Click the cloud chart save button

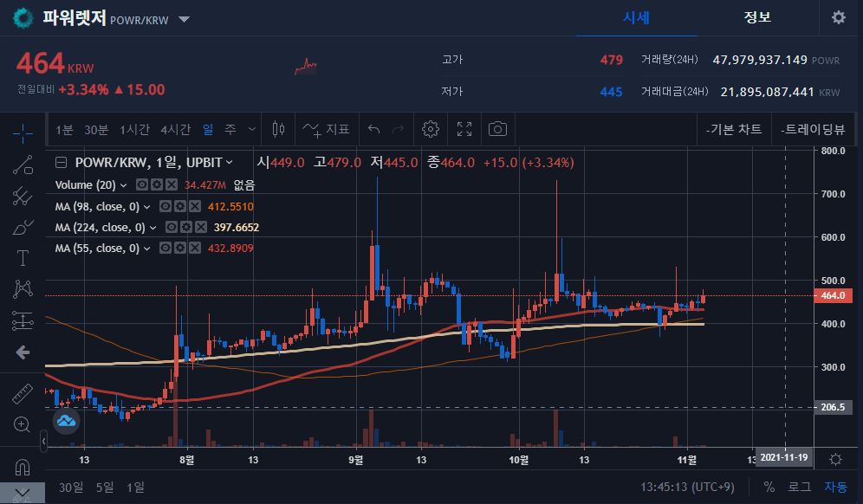click(66, 422)
